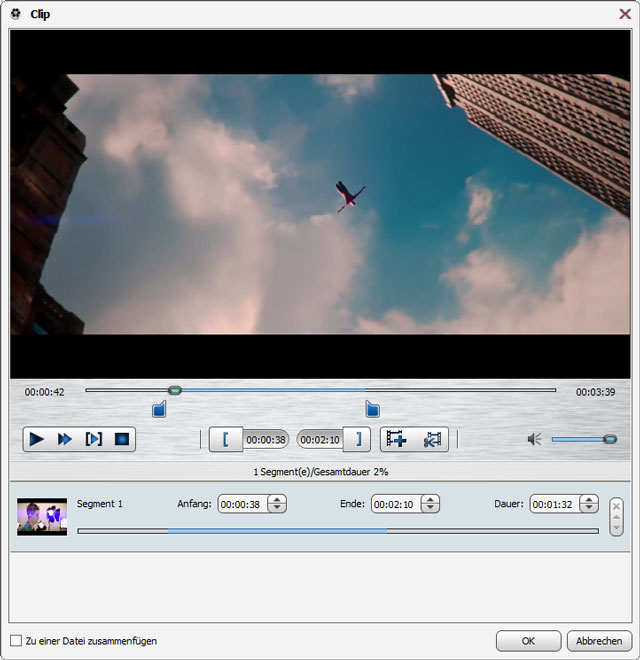The height and width of the screenshot is (660, 640).
Task: Click the Abbrechen button
Action: 599,641
